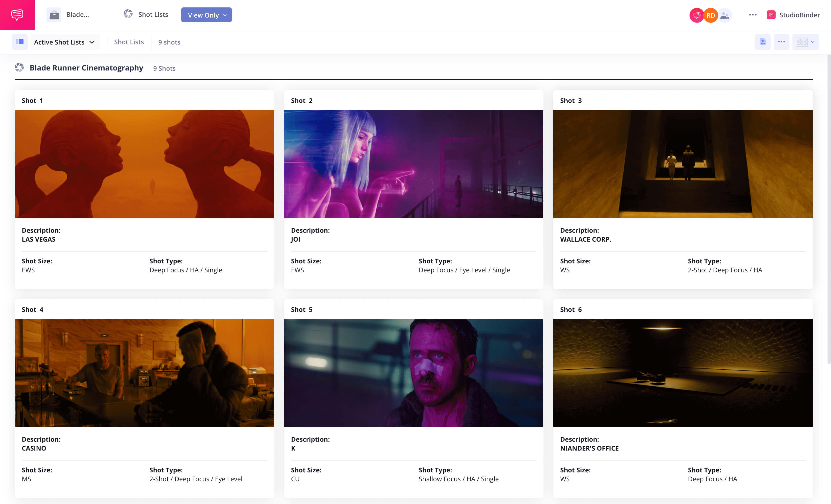
Task: Click shot type Shallow Focus / HA / Single
Action: pos(458,479)
